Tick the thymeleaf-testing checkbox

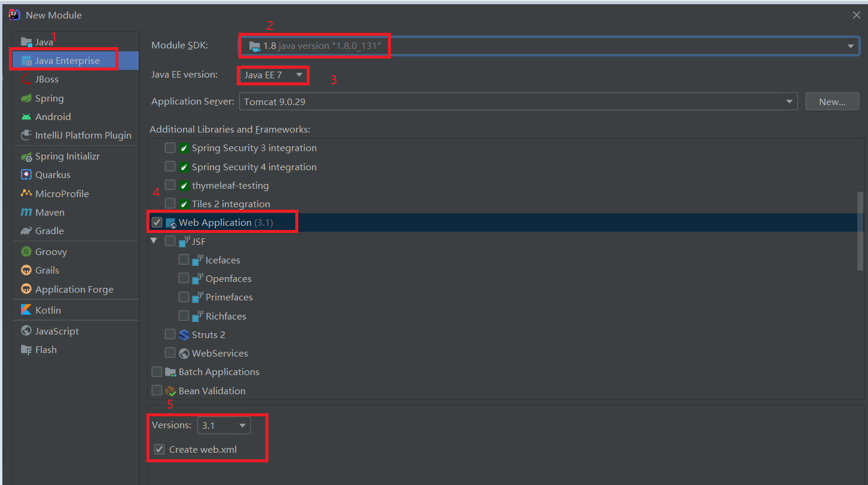click(x=170, y=185)
